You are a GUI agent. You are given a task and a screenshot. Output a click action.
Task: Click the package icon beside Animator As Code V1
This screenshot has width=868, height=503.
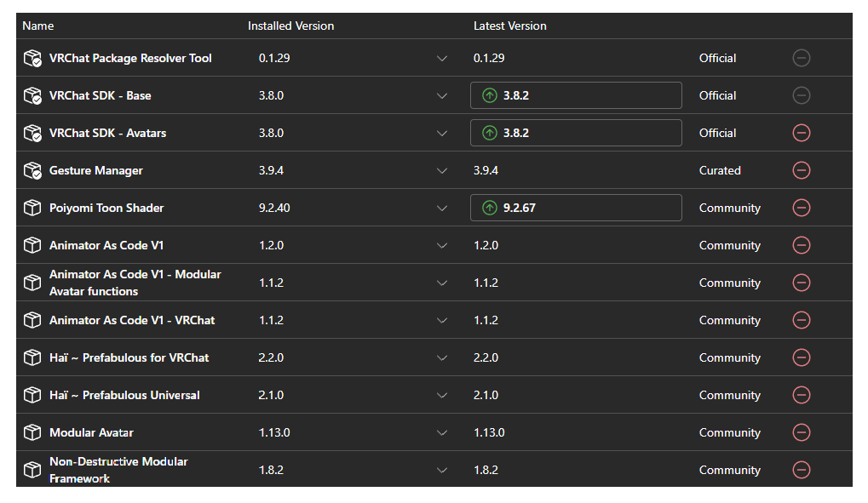(32, 245)
